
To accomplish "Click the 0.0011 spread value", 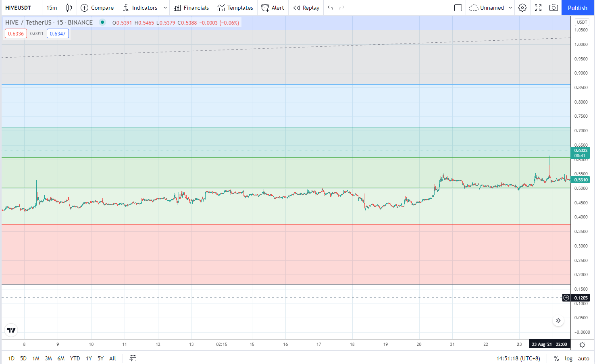I will tap(37, 33).
